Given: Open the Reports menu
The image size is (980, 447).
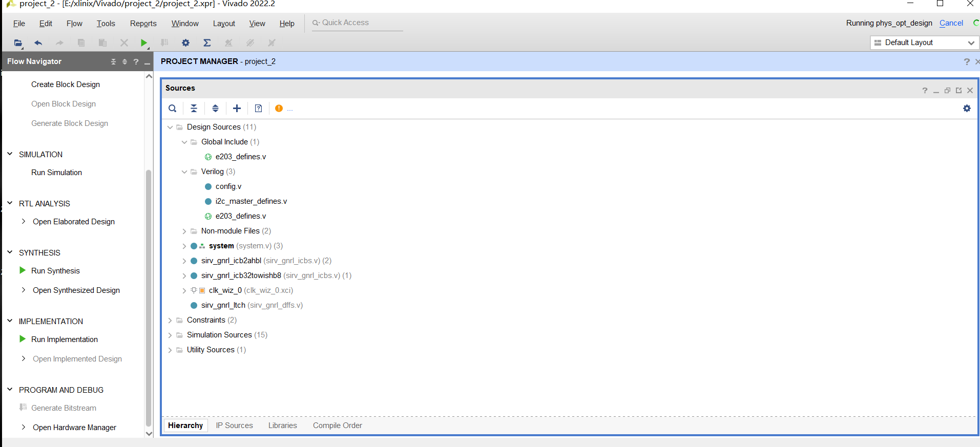Looking at the screenshot, I should (x=143, y=24).
